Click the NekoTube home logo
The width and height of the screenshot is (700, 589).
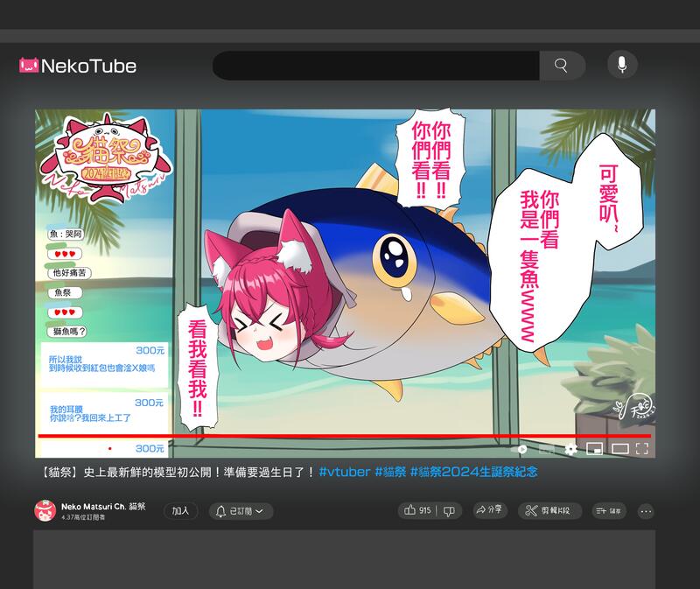78,66
